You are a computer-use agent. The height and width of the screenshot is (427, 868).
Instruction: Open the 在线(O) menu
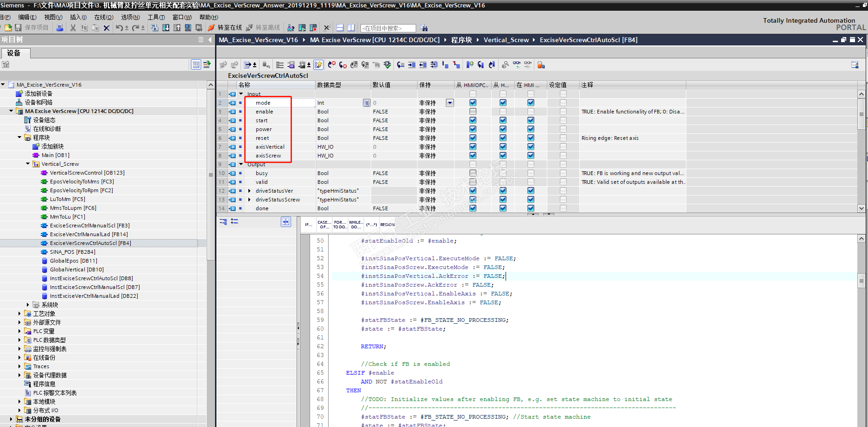104,17
